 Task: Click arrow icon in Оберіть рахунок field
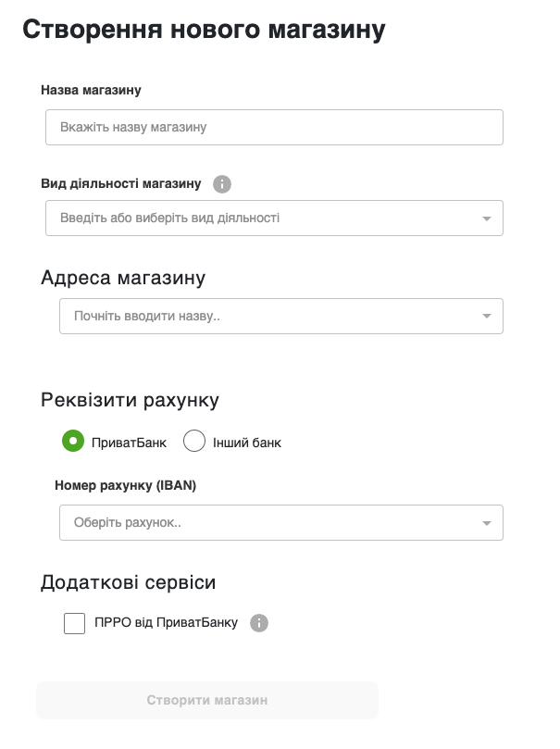point(486,523)
